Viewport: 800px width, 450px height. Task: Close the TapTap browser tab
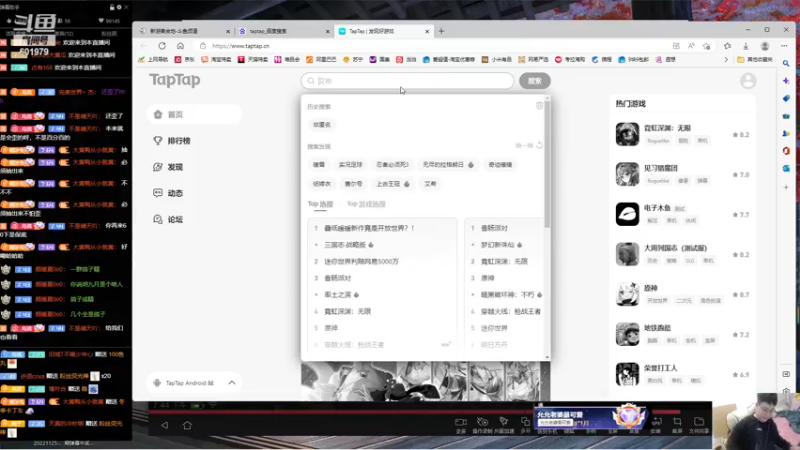tap(427, 31)
